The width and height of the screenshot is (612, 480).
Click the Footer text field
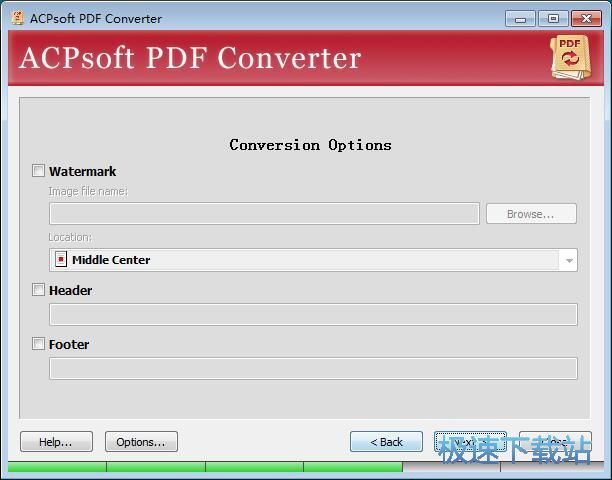click(313, 368)
